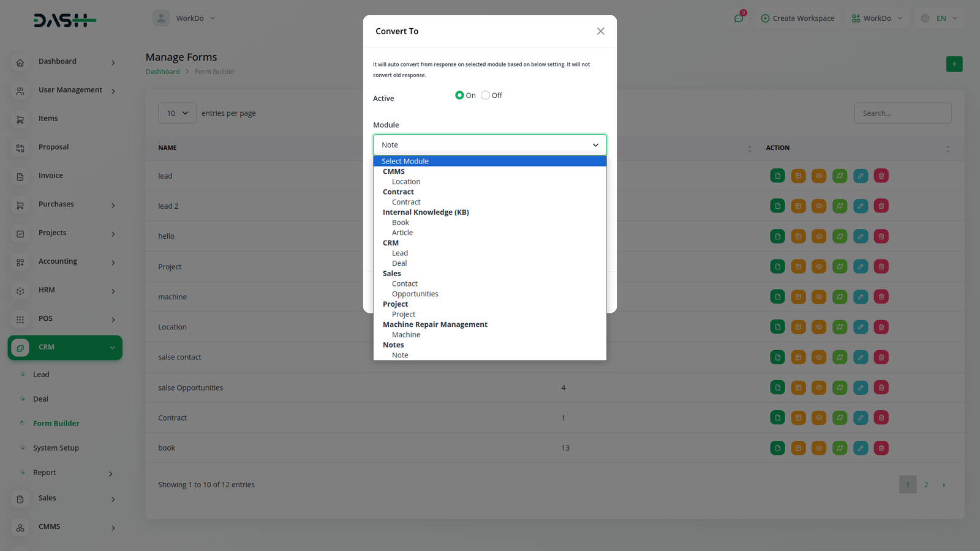
Task: Select Article under Internal Knowledge
Action: point(402,233)
